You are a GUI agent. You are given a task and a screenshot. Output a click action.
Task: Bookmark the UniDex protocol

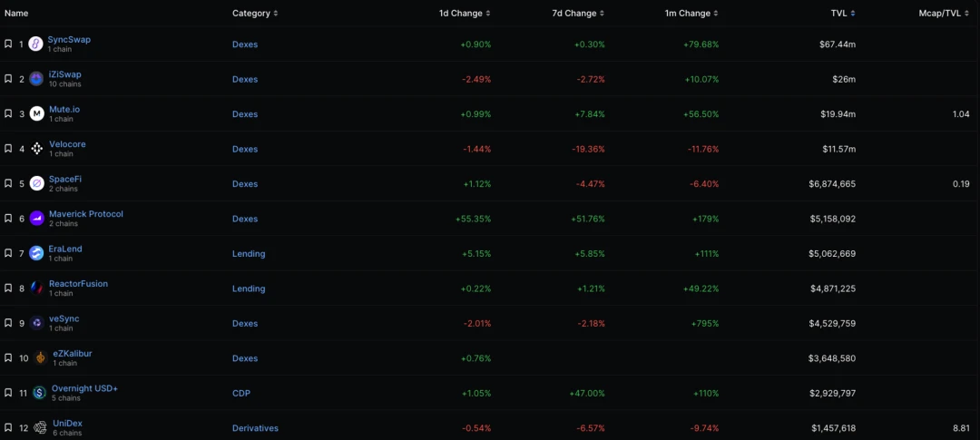tap(8, 427)
